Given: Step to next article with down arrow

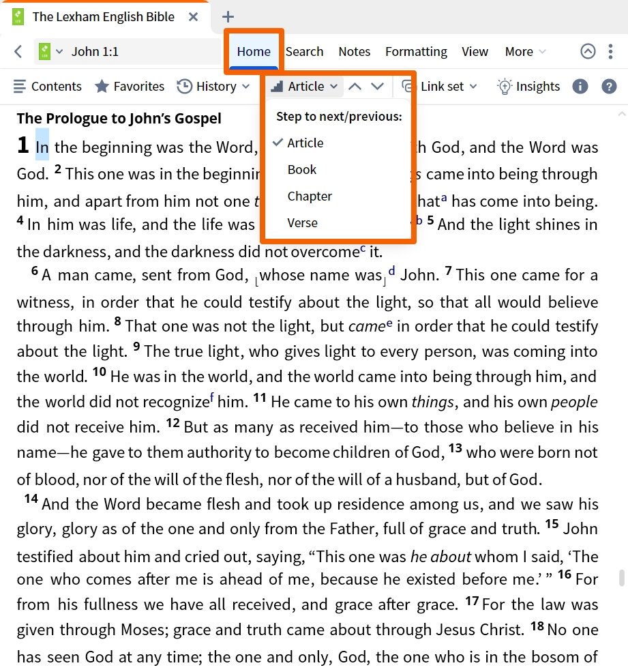Looking at the screenshot, I should coord(377,87).
